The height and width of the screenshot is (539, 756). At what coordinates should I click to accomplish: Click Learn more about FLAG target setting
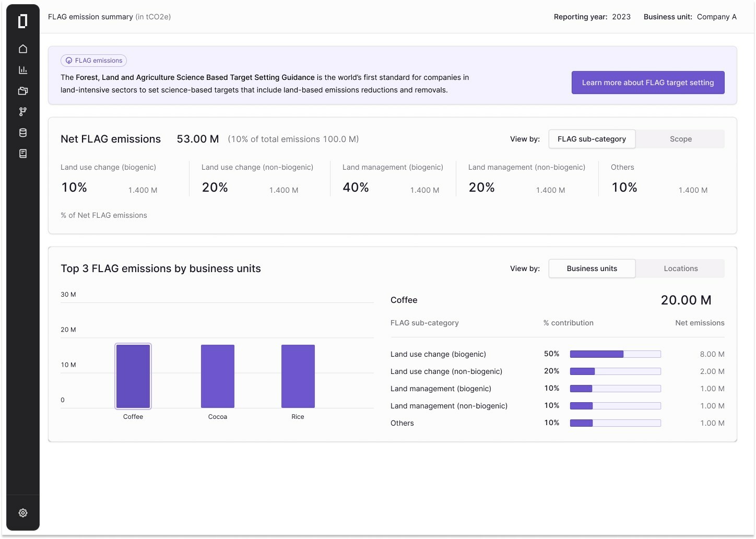[647, 83]
